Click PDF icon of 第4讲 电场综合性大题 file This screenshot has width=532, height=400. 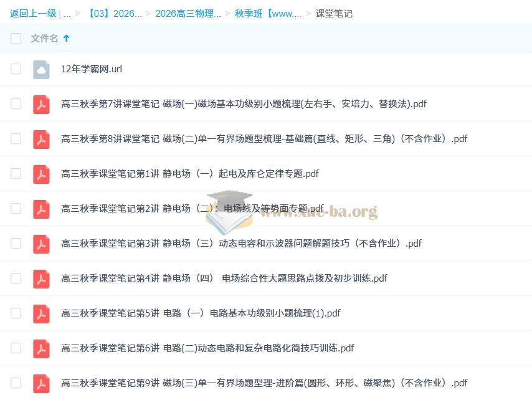coord(41,279)
